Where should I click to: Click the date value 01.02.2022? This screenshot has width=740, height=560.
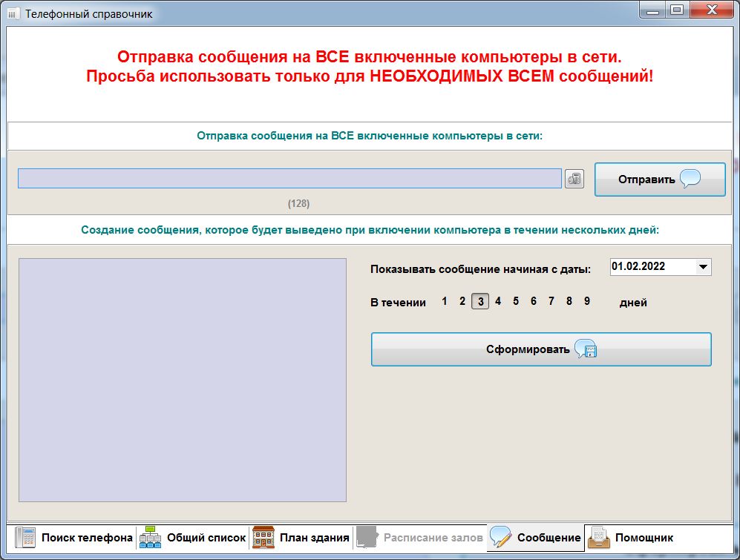tap(638, 266)
